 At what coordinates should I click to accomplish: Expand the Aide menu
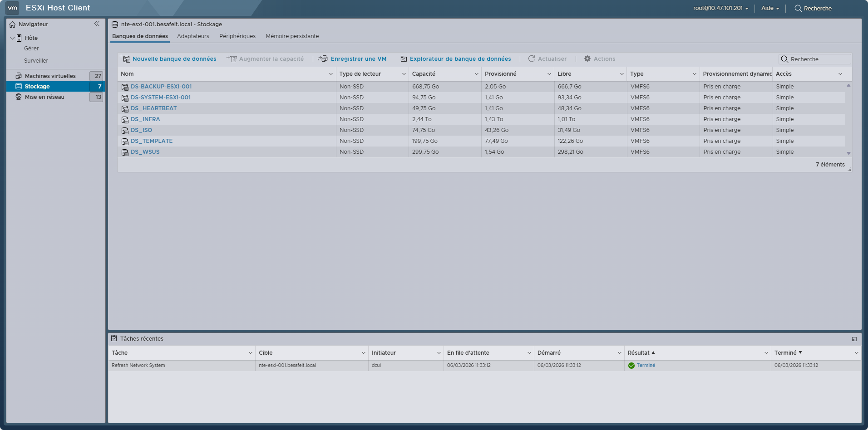[x=770, y=8]
